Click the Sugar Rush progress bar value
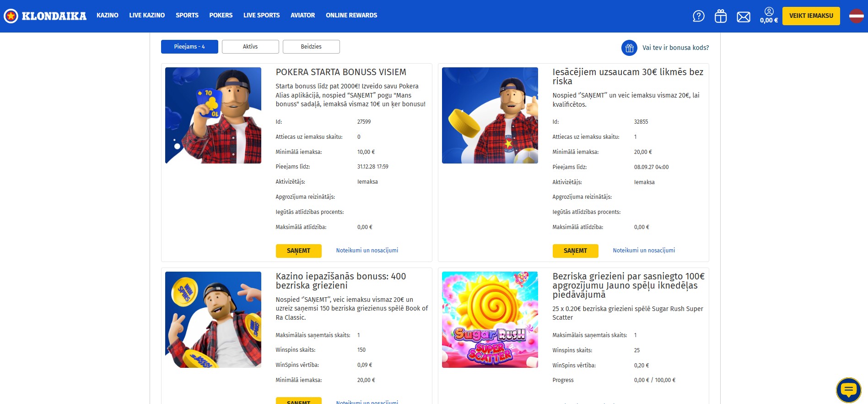Screen dimensions: 868x404 655,380
